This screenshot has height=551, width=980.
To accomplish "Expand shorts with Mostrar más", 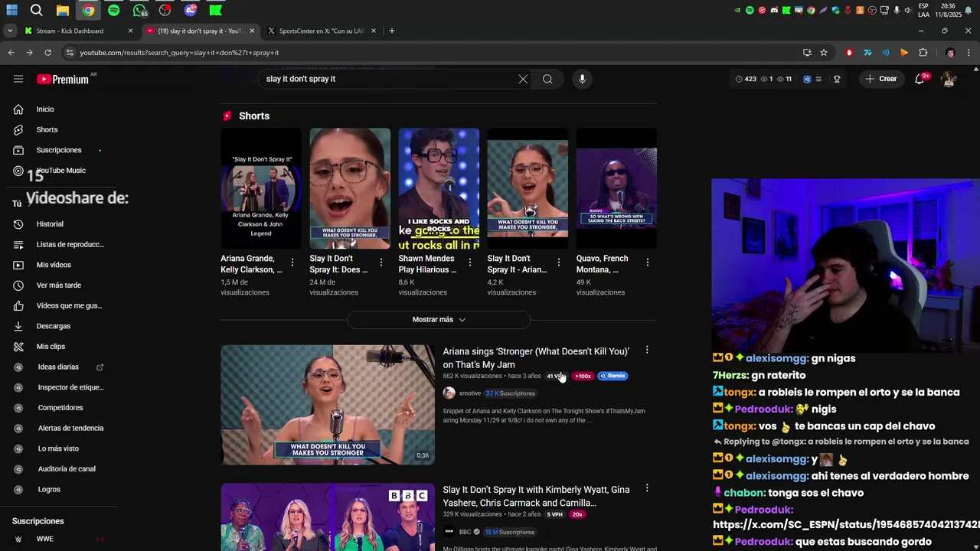I will coord(439,319).
